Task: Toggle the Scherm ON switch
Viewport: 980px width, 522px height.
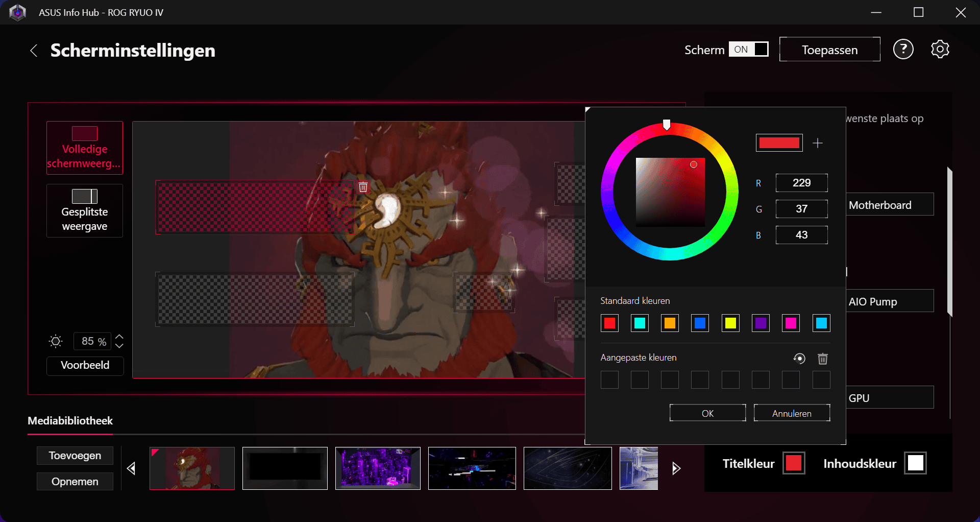Action: 748,50
